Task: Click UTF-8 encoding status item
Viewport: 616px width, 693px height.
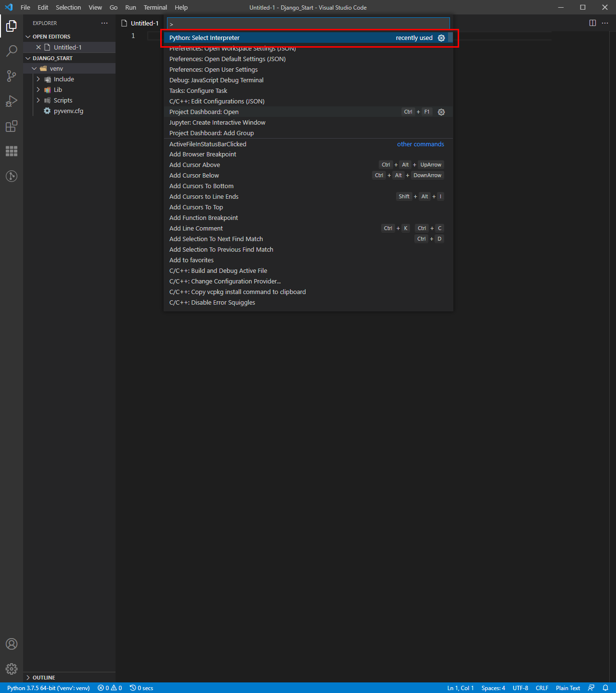Action: 520,688
